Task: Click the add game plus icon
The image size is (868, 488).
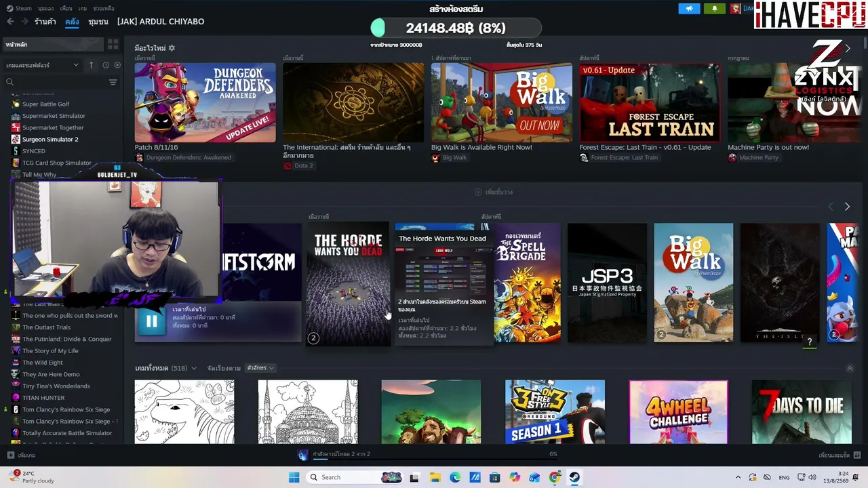Action: [10, 455]
